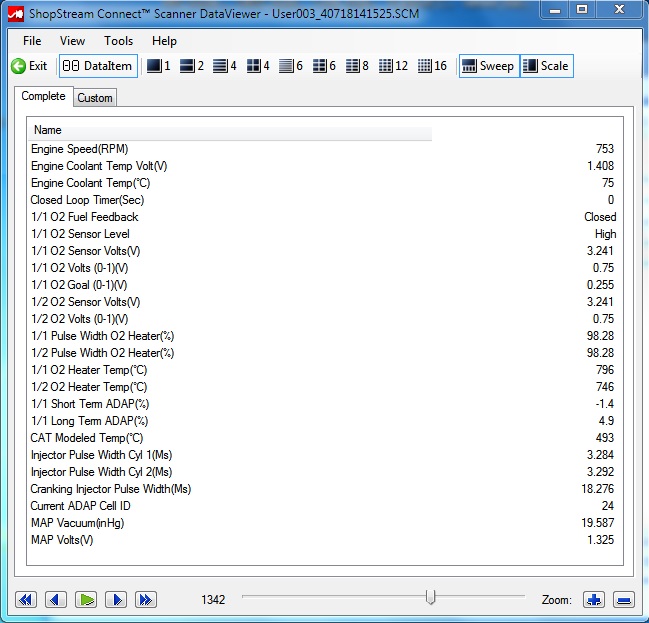This screenshot has height=623, width=649.
Task: Click the MAP Vacuum value 19.587
Action: 597,523
